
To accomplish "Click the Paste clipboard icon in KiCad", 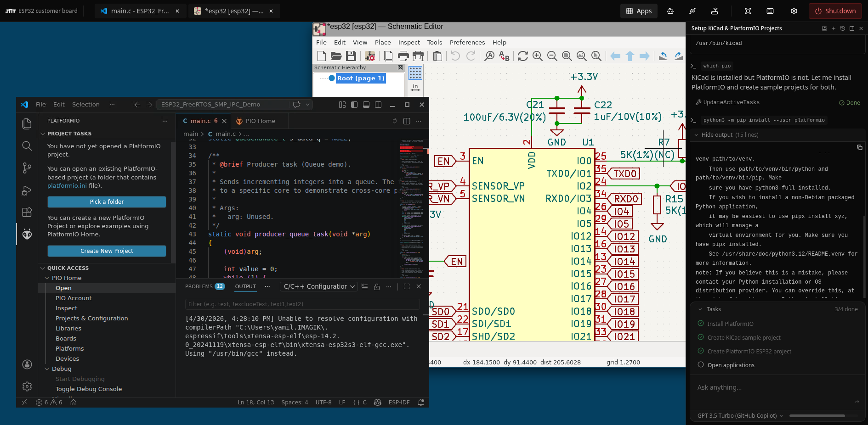I will 437,56.
